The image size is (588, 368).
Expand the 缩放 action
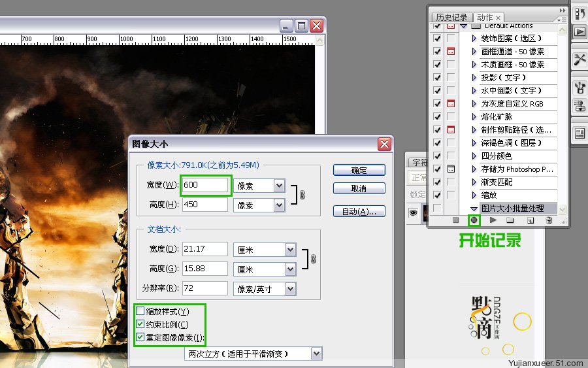pyautogui.click(x=474, y=195)
